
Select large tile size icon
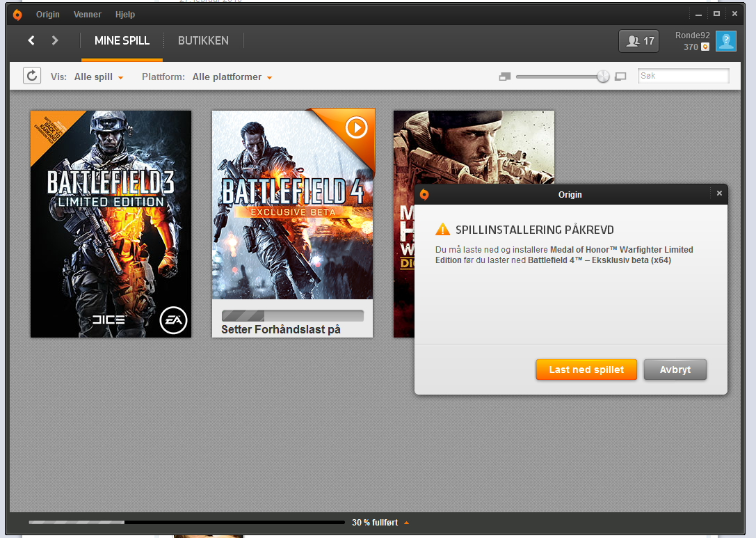(x=621, y=77)
